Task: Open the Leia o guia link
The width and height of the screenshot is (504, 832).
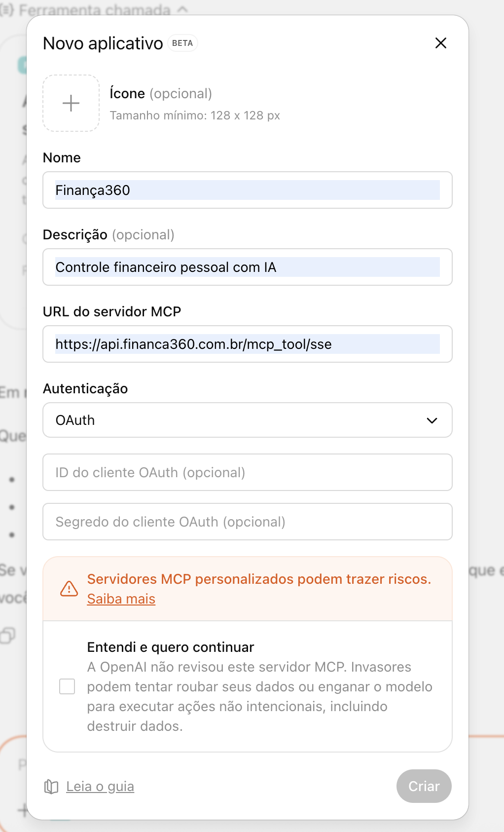Action: coord(100,786)
